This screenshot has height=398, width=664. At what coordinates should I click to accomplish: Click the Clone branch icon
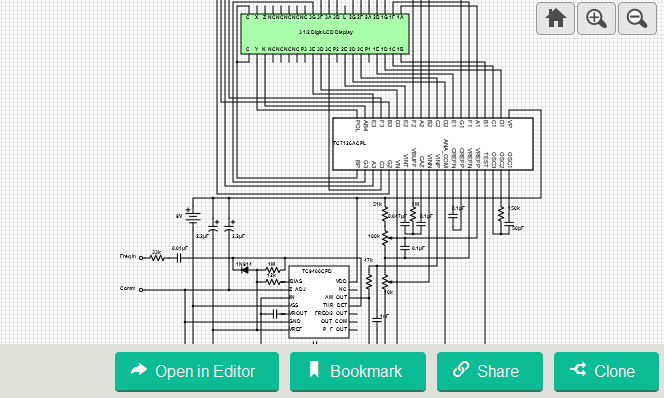pos(578,369)
